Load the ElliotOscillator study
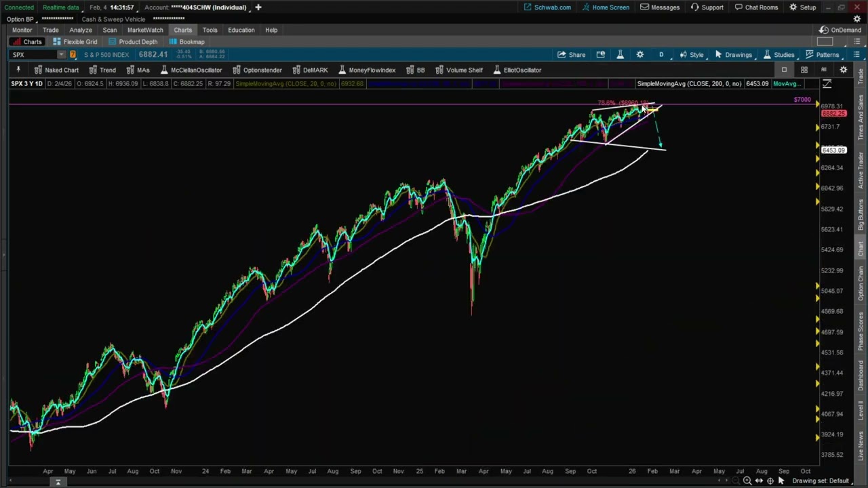Image resolution: width=868 pixels, height=488 pixels. point(517,70)
